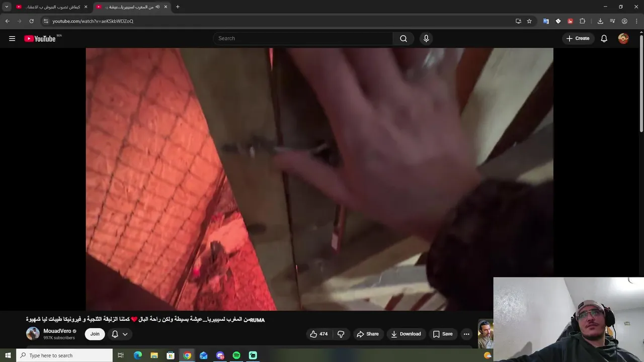Expand the subscription notification bell dropdown
This screenshot has width=644, height=362.
tap(120, 334)
